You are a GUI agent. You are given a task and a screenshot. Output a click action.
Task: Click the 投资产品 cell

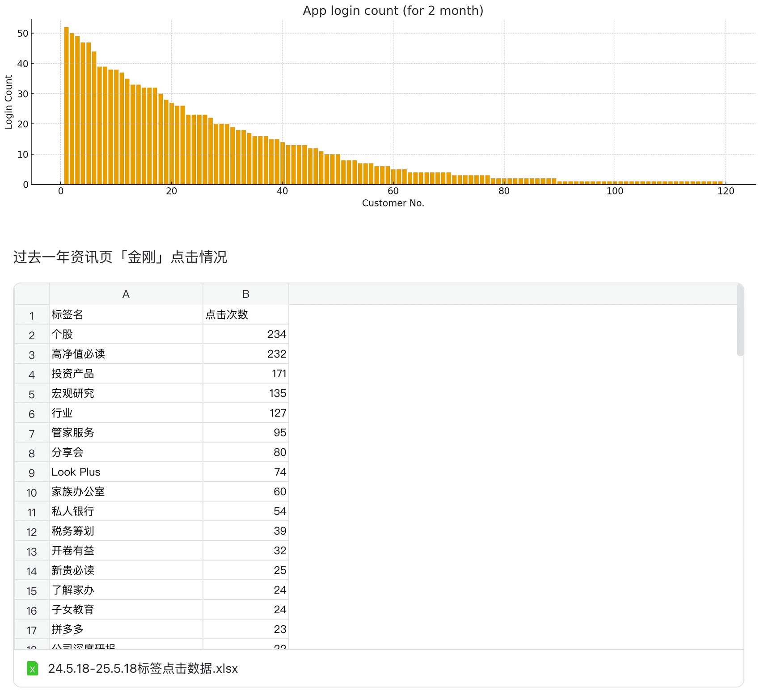126,374
